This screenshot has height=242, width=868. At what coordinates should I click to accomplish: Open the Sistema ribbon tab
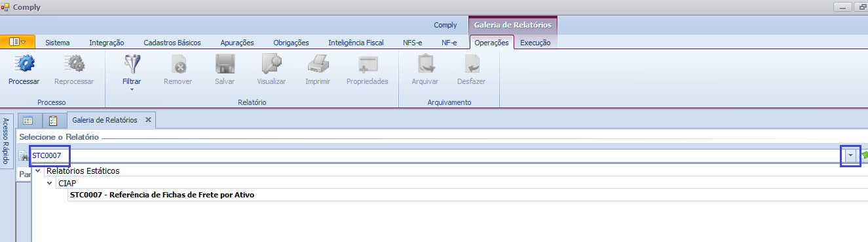pyautogui.click(x=58, y=43)
